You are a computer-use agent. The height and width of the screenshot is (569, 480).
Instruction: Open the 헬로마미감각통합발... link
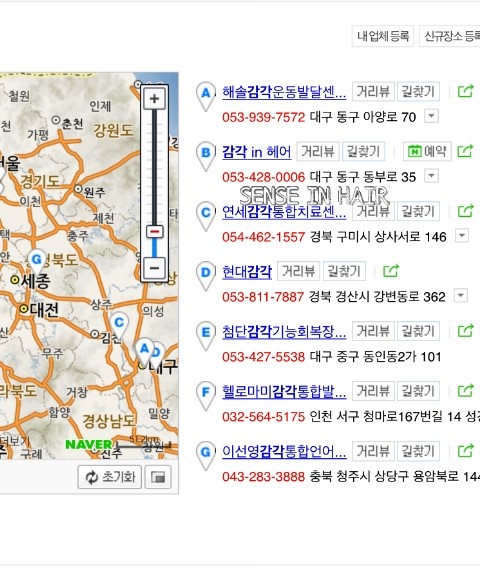click(284, 391)
